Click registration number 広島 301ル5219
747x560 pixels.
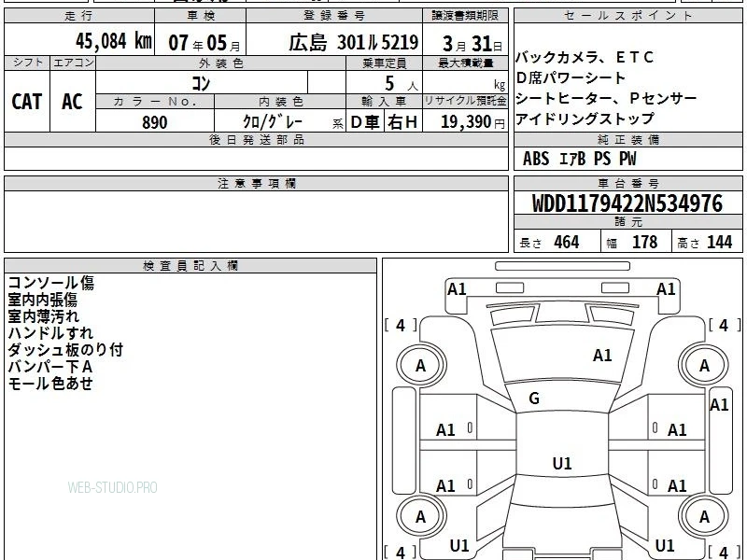[x=353, y=42]
